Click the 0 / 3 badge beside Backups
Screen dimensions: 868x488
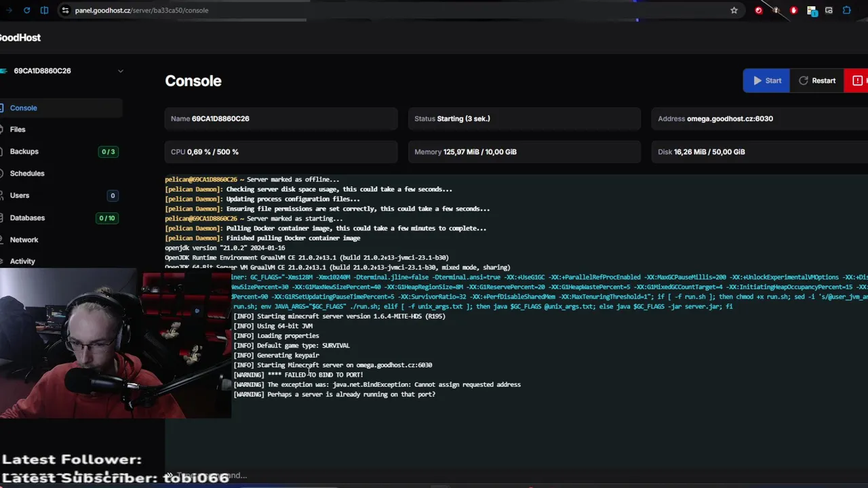[x=108, y=152]
